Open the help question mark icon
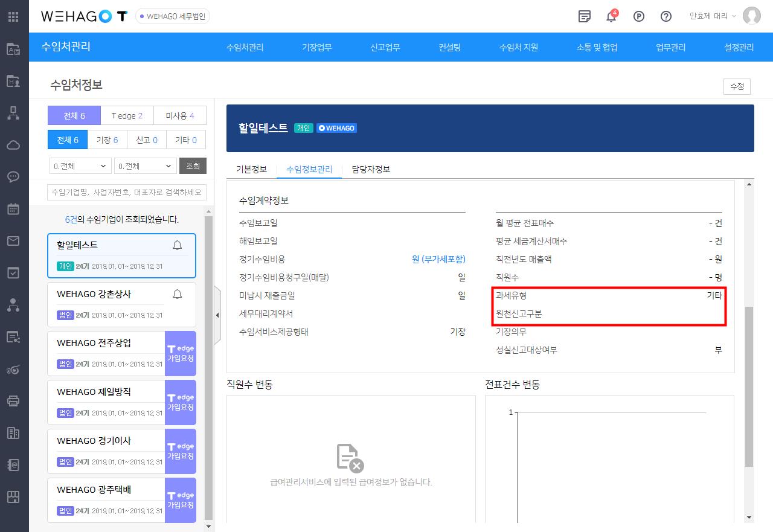 coord(666,16)
